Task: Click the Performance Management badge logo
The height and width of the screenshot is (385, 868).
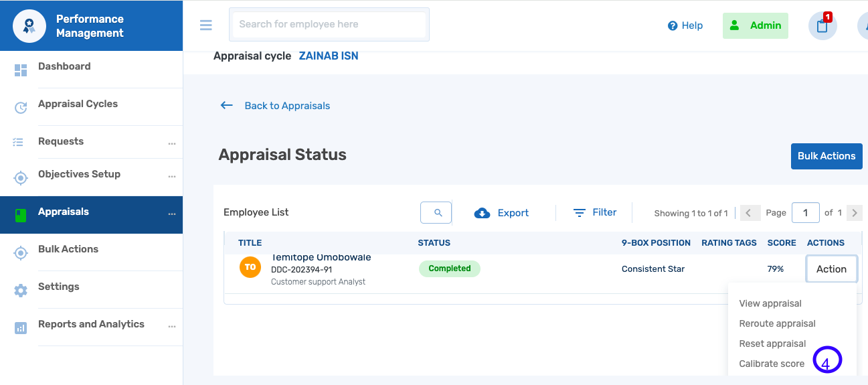Action: coord(29,26)
